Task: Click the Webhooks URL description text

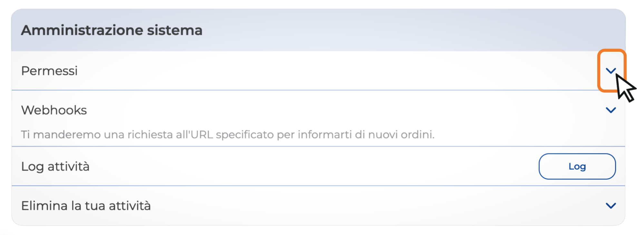Action: point(228,135)
